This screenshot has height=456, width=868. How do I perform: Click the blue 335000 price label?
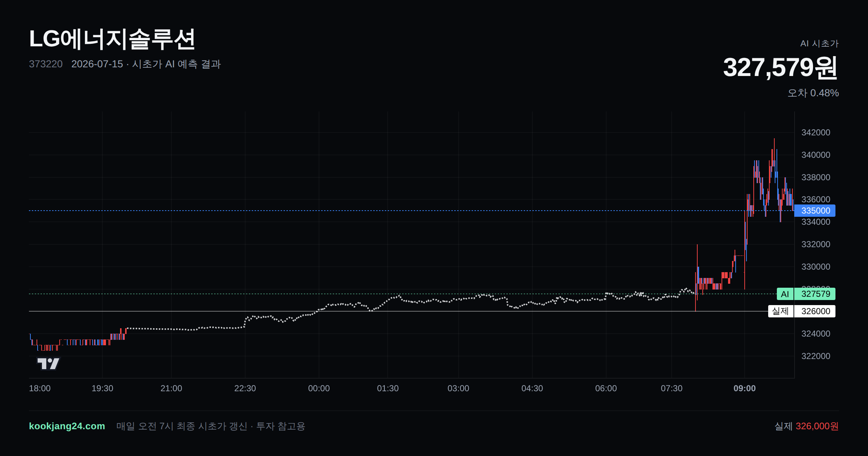click(815, 211)
